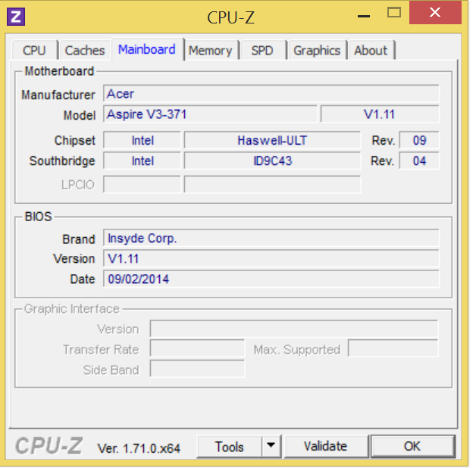Click the Manufacturer label
Viewport: 476px width, 468px height.
click(58, 95)
